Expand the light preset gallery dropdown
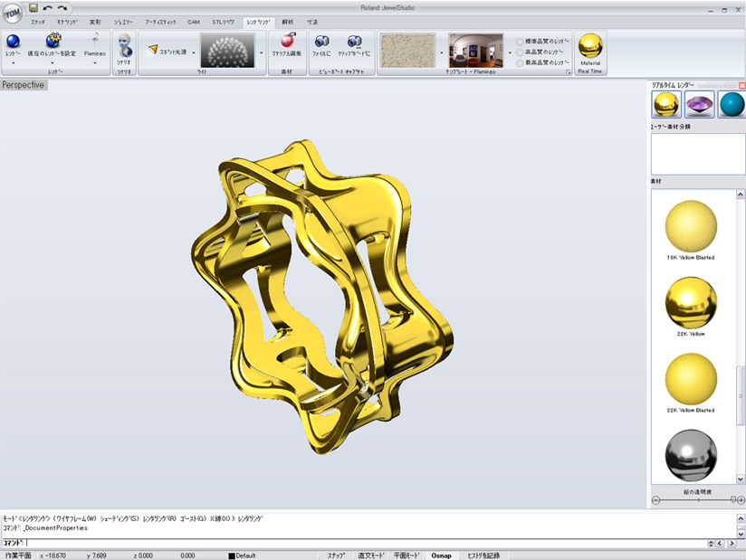The width and height of the screenshot is (746, 560). point(263,52)
